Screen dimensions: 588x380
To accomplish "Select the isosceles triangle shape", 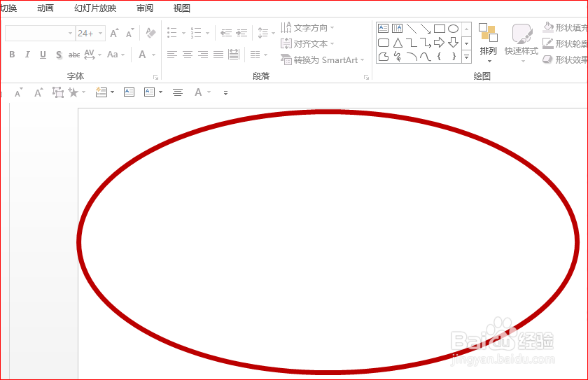I will [x=398, y=43].
